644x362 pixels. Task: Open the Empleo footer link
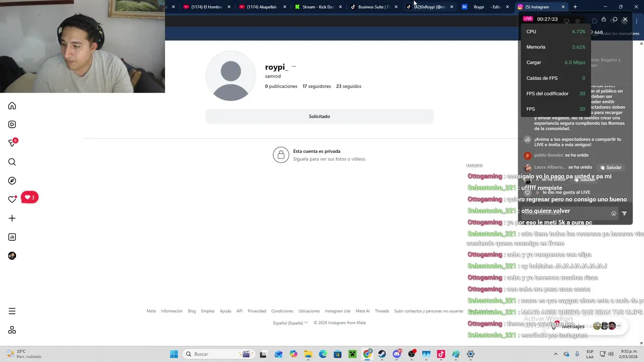[208, 311]
